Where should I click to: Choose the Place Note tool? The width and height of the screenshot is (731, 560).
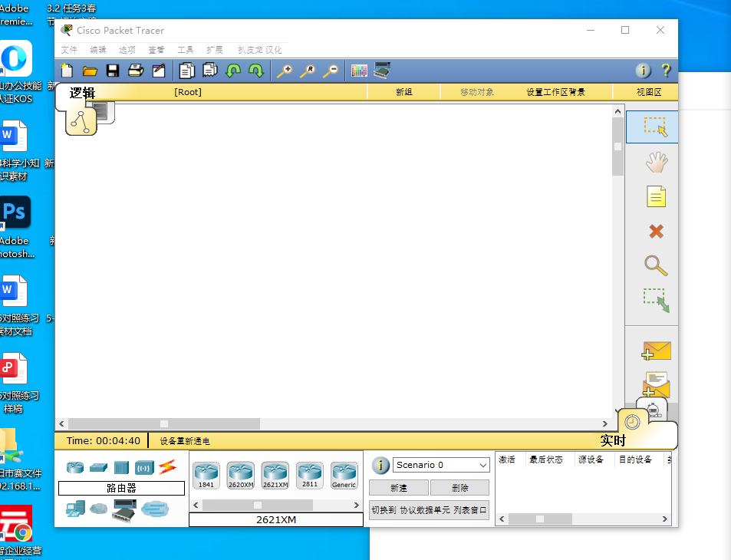(656, 196)
